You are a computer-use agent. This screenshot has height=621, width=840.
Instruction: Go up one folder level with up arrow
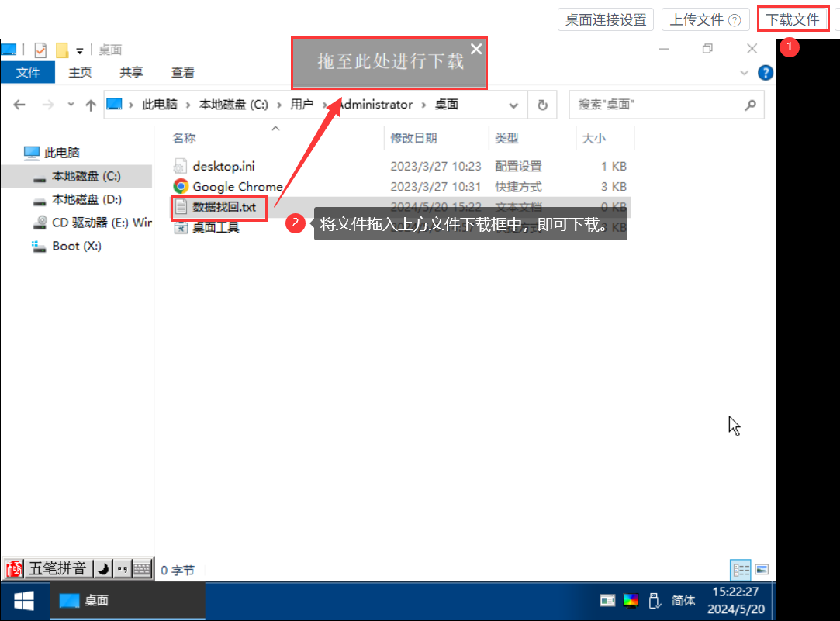pyautogui.click(x=91, y=105)
